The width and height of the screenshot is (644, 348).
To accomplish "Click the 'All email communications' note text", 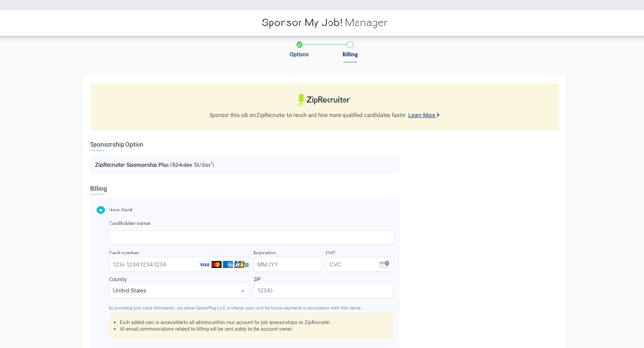I will (x=206, y=329).
